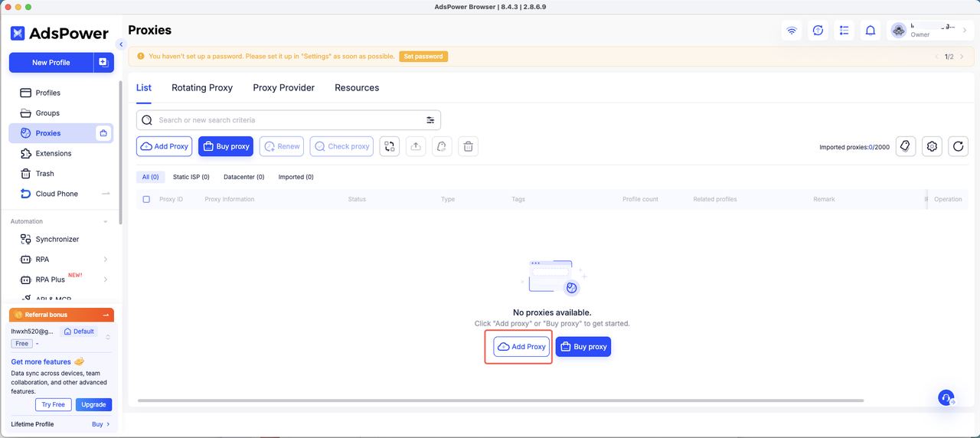Screen dimensions: 980x438
Task: Click the Cloud Phone arrow indicator
Action: click(105, 194)
